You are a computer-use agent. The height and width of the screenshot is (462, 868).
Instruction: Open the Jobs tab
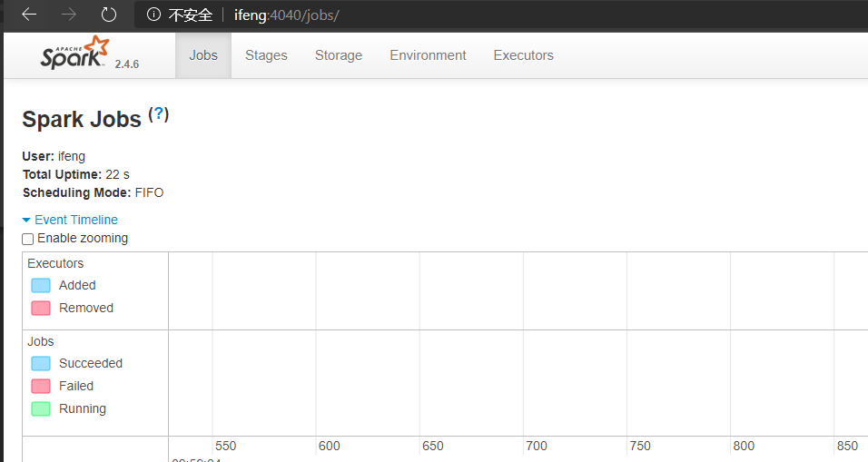pos(203,55)
